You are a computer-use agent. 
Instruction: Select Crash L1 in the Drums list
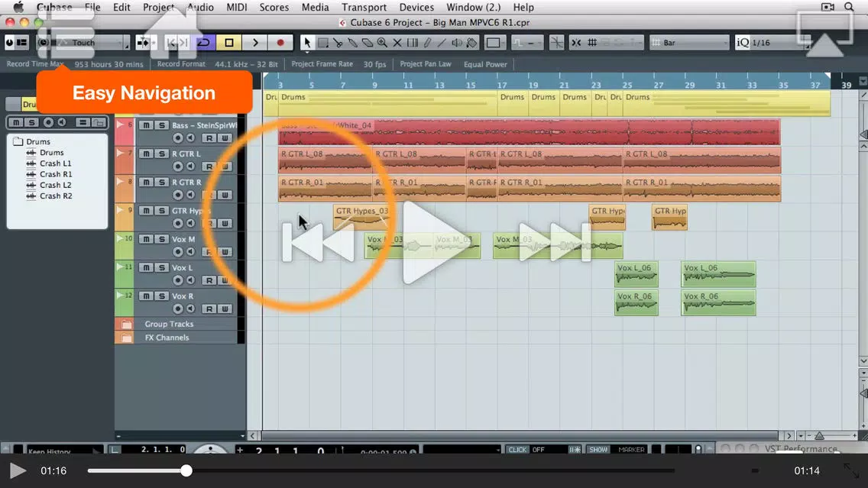55,163
